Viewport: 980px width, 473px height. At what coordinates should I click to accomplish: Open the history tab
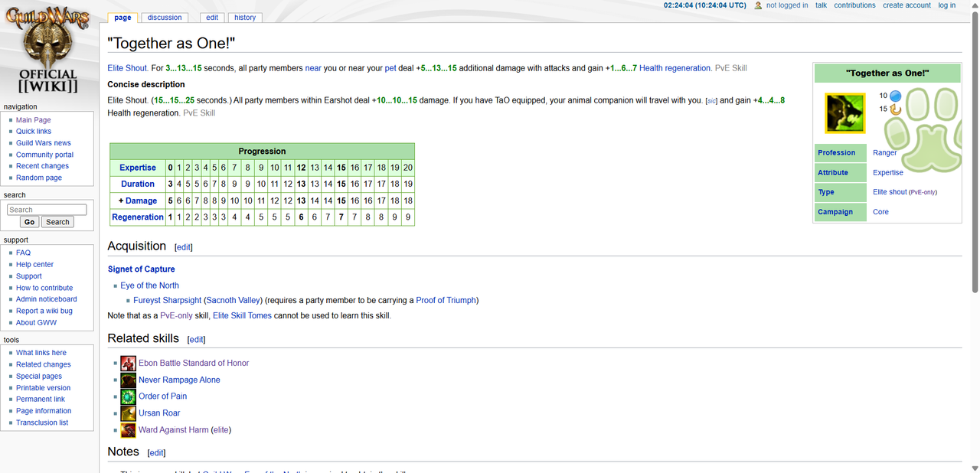pos(245,18)
